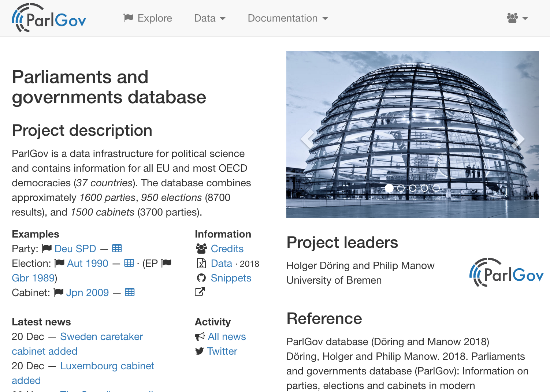
Task: Click the flag icon after EP
Action: coord(166,263)
